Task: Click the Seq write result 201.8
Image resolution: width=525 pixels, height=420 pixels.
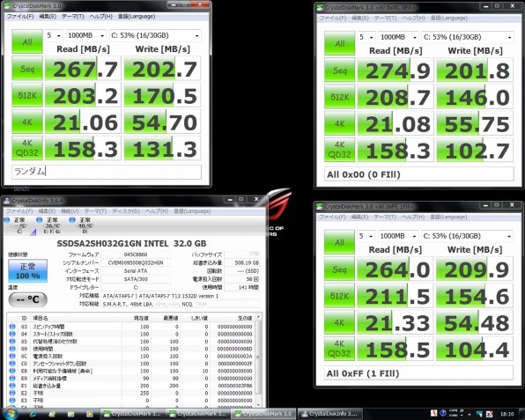Action: (x=475, y=70)
